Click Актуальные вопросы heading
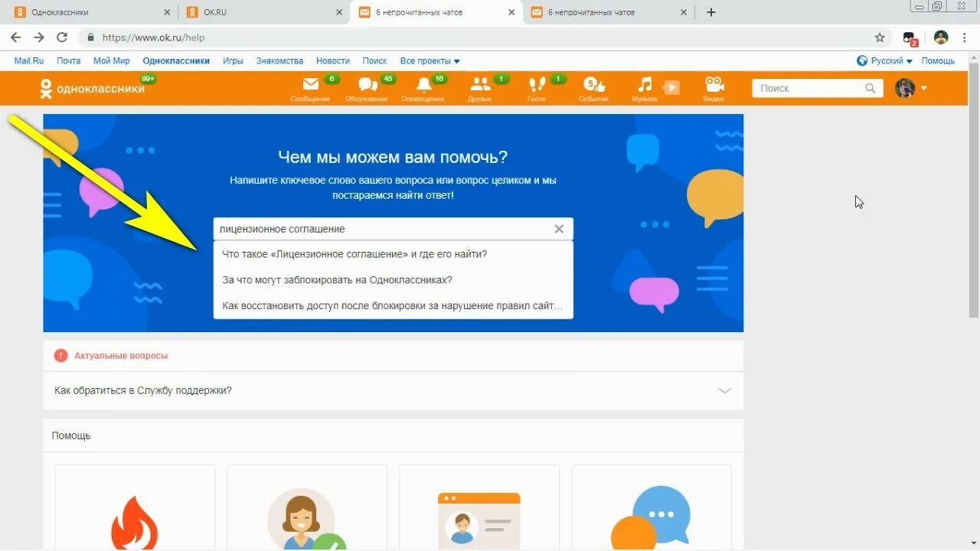This screenshot has height=551, width=980. point(121,356)
